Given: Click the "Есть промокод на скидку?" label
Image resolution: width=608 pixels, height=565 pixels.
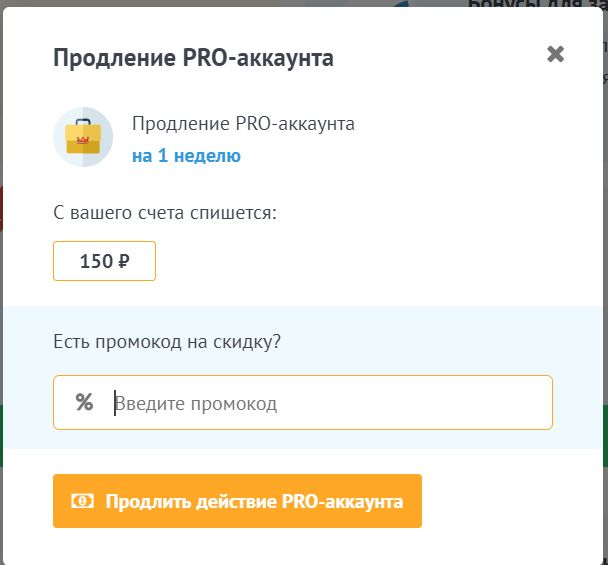Looking at the screenshot, I should click(x=167, y=341).
